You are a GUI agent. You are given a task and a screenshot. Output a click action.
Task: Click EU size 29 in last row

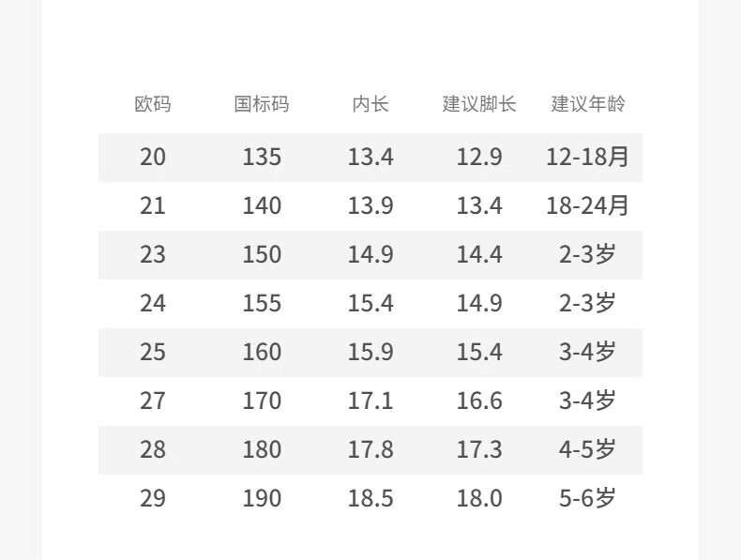click(153, 498)
